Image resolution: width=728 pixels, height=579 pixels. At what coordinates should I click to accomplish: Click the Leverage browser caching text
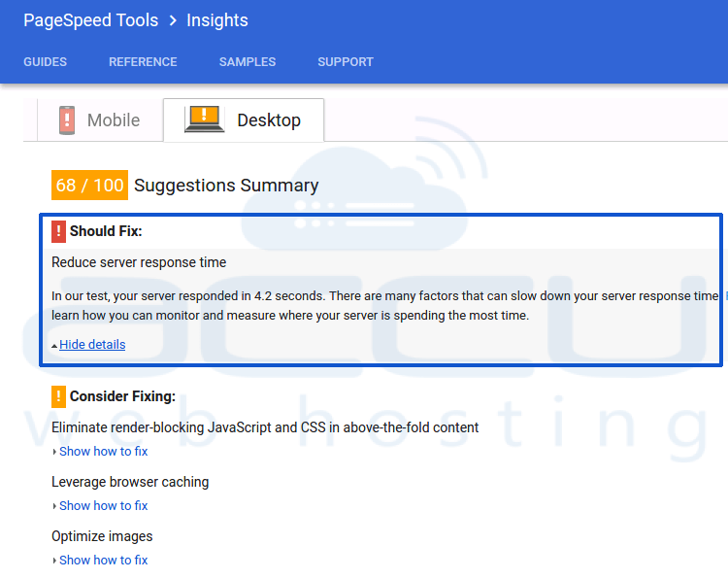[x=130, y=482]
